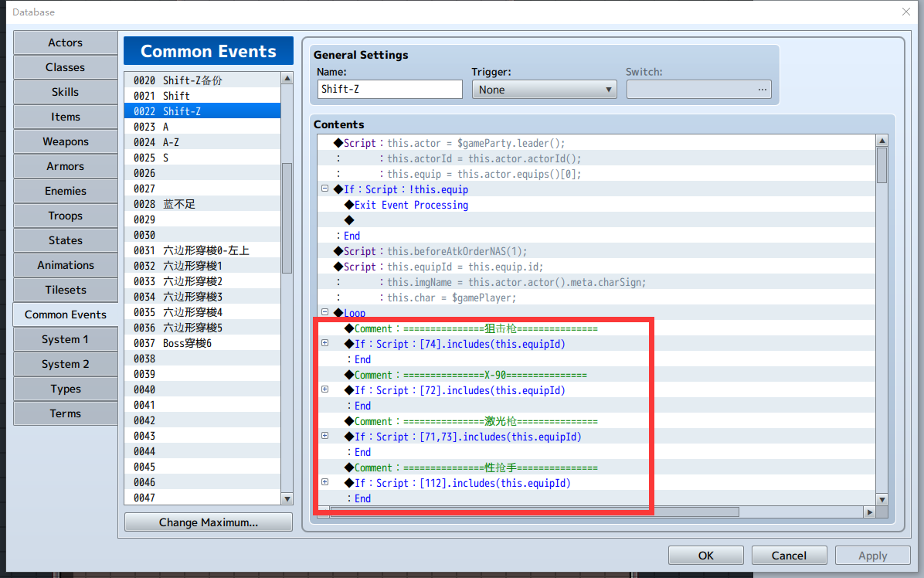
Task: Click the Name input field
Action: 389,90
